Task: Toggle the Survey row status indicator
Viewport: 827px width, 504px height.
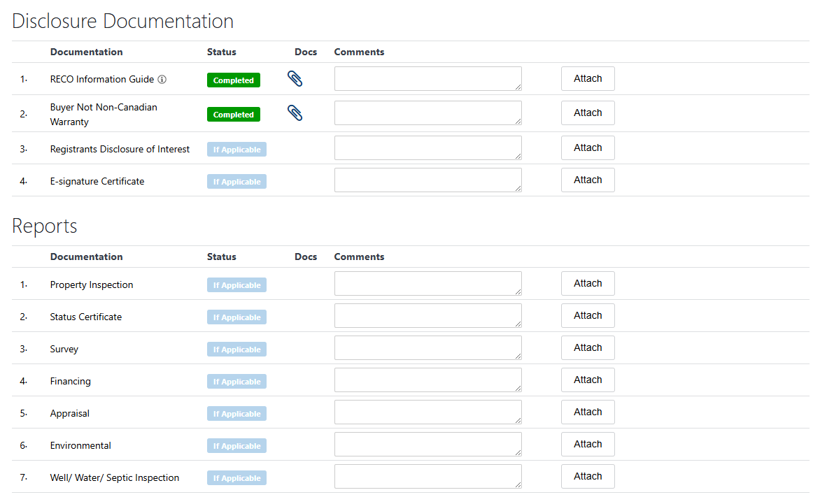Action: coord(236,349)
